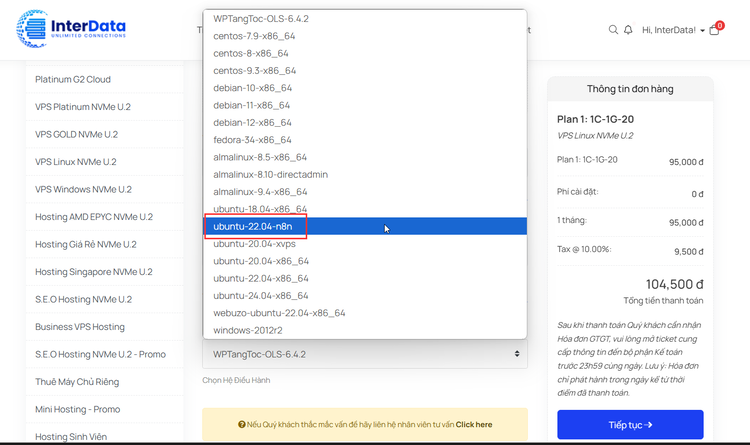The width and height of the screenshot is (750, 445).
Task: Select fedora-34-x86_64 option
Action: (364, 140)
